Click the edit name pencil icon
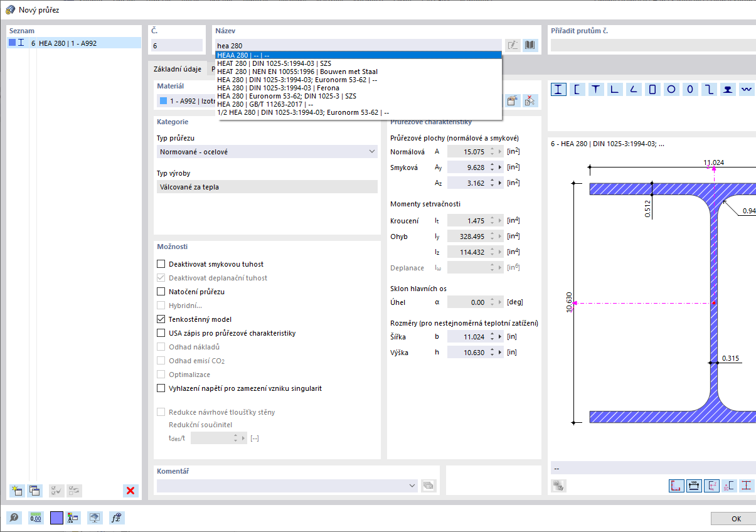 tap(513, 45)
